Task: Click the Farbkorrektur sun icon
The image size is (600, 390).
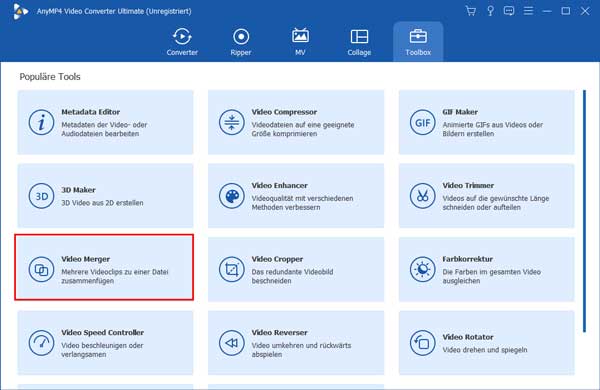Action: pyautogui.click(x=422, y=269)
